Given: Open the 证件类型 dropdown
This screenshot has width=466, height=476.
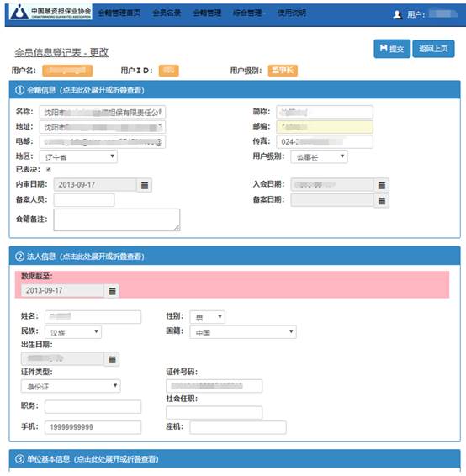Looking at the screenshot, I should pyautogui.click(x=71, y=386).
